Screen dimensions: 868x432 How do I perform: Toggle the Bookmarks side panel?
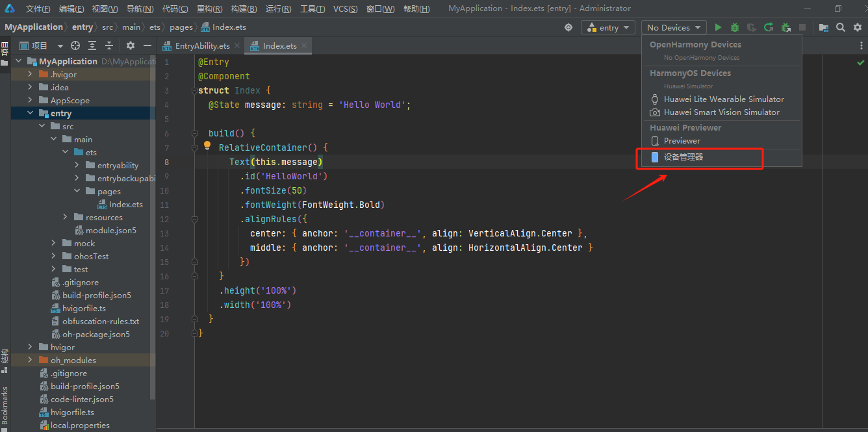pyautogui.click(x=5, y=404)
